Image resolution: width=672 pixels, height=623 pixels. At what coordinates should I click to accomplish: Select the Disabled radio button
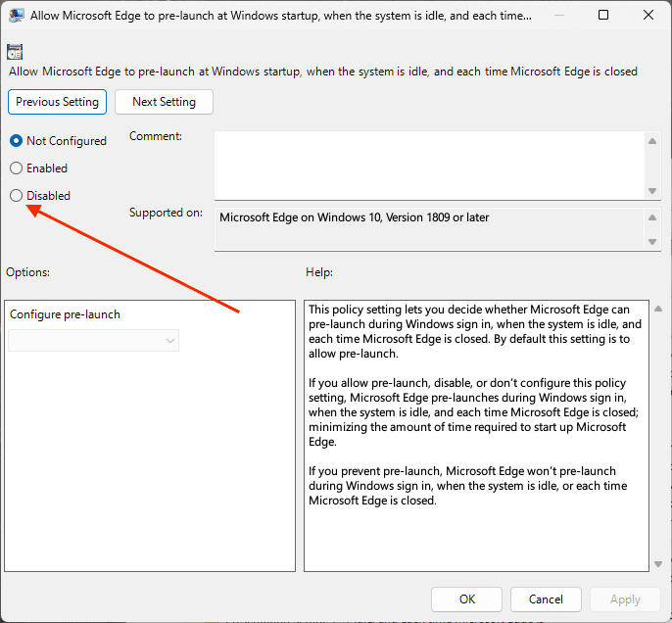coord(16,195)
